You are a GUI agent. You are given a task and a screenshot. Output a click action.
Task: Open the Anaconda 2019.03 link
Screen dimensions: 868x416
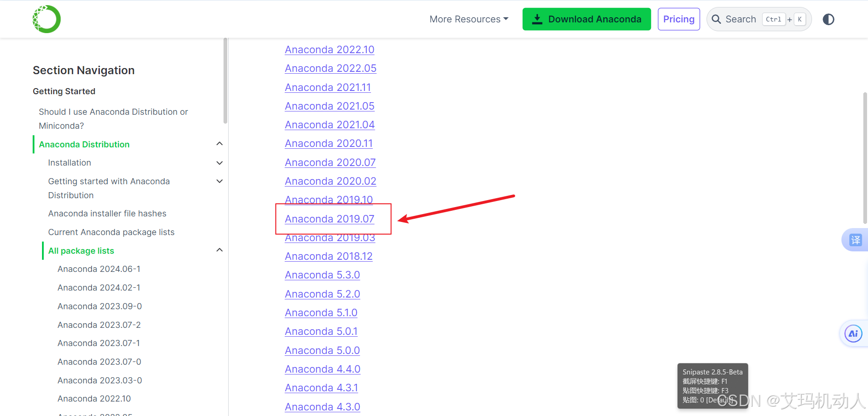tap(330, 237)
